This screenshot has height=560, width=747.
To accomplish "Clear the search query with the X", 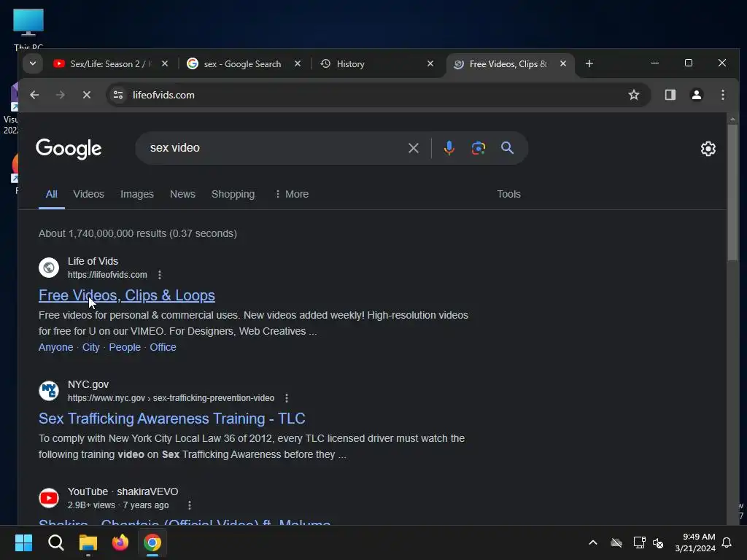I will [414, 148].
